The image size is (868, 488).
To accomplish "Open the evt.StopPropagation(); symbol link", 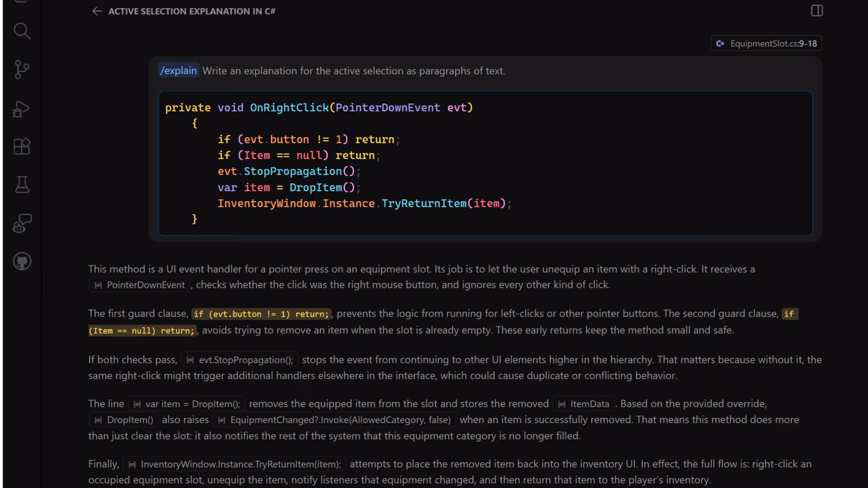I will pyautogui.click(x=240, y=360).
